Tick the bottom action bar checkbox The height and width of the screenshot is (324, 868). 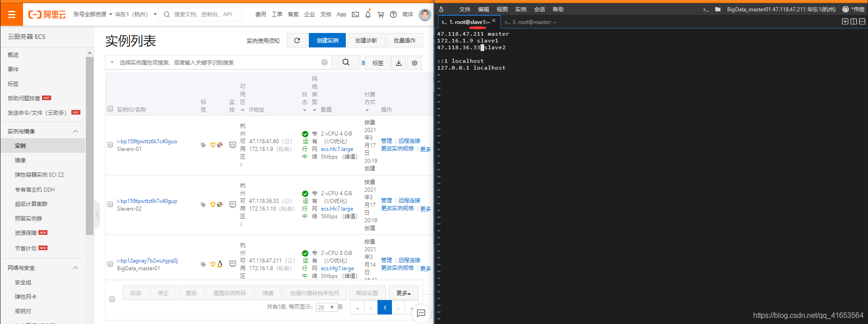coord(112,299)
